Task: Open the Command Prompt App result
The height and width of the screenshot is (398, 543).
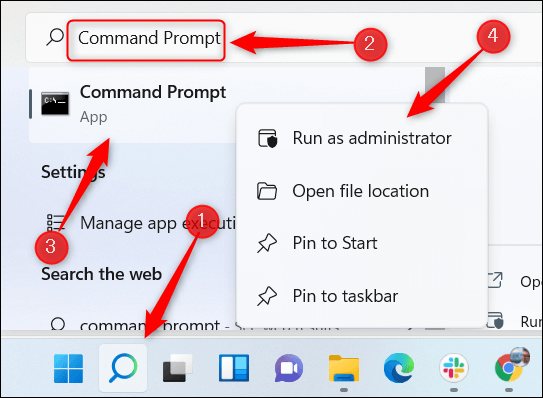Action: [133, 104]
